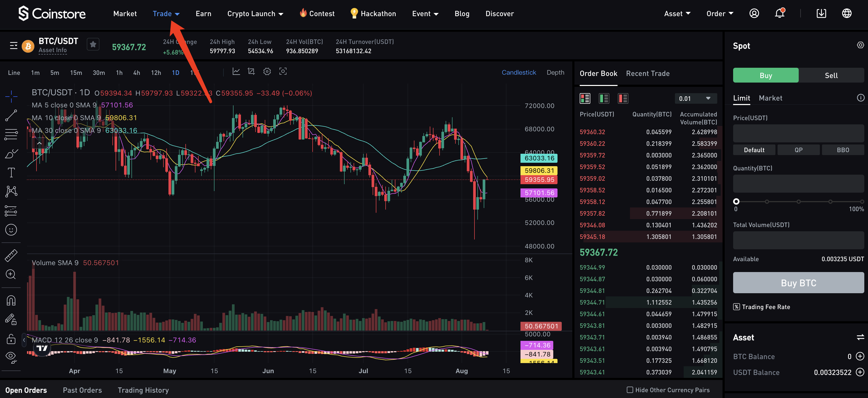The image size is (868, 398).
Task: Select the trend line drawing tool
Action: (x=11, y=116)
